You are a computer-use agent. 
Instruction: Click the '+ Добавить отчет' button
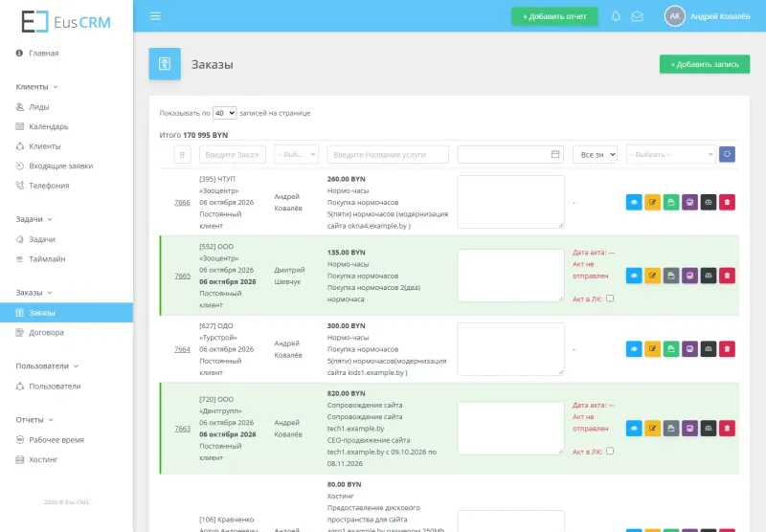click(x=554, y=16)
